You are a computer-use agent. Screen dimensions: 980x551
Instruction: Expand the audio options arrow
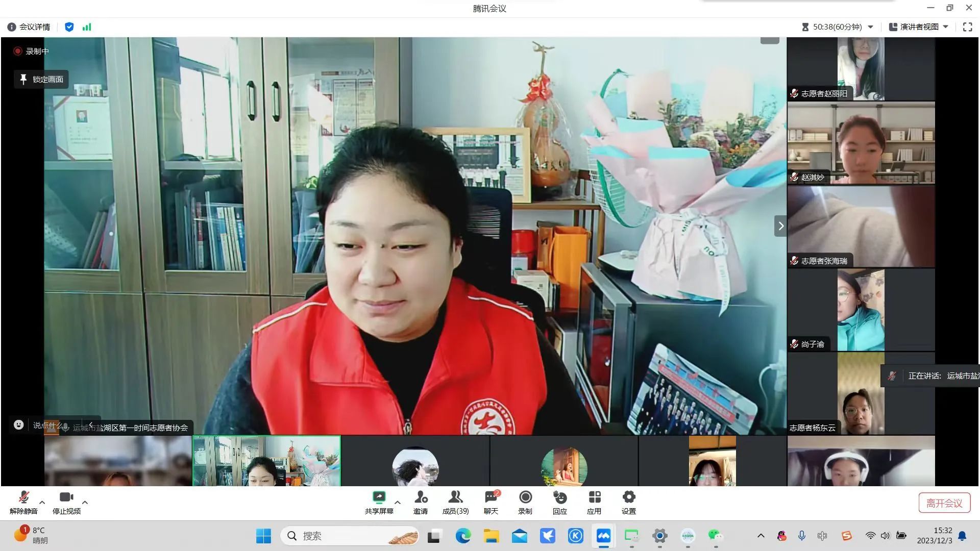tap(42, 503)
